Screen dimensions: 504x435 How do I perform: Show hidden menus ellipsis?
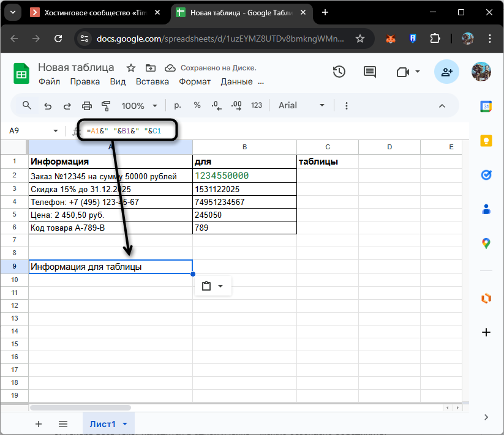(x=261, y=82)
